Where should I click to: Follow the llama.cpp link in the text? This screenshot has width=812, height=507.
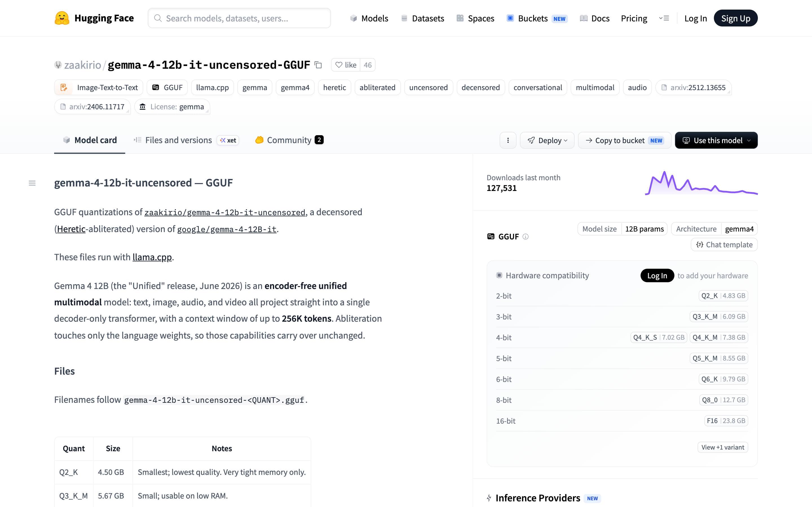pyautogui.click(x=152, y=257)
